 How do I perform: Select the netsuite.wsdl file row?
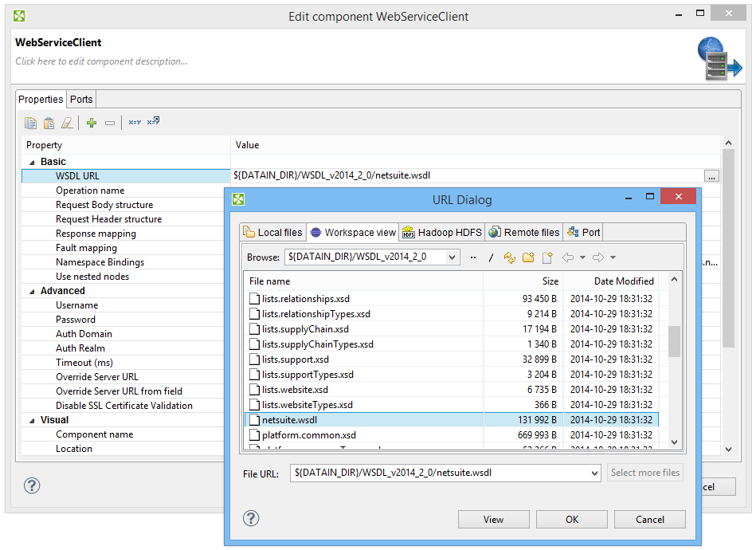(x=452, y=420)
